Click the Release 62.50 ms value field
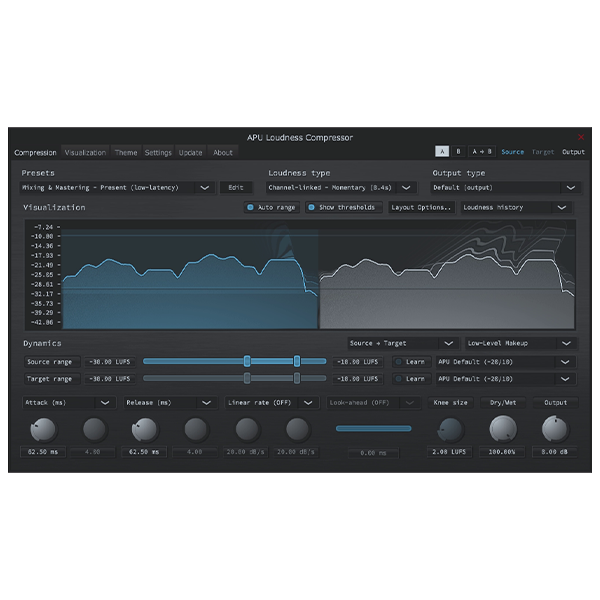Viewport: 600px width, 600px height. click(144, 452)
